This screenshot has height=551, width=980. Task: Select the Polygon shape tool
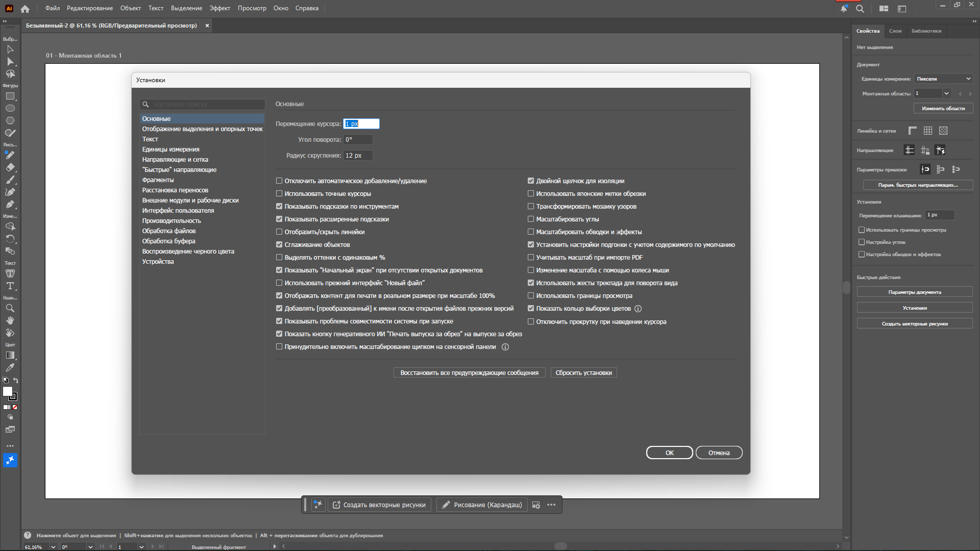(x=10, y=121)
